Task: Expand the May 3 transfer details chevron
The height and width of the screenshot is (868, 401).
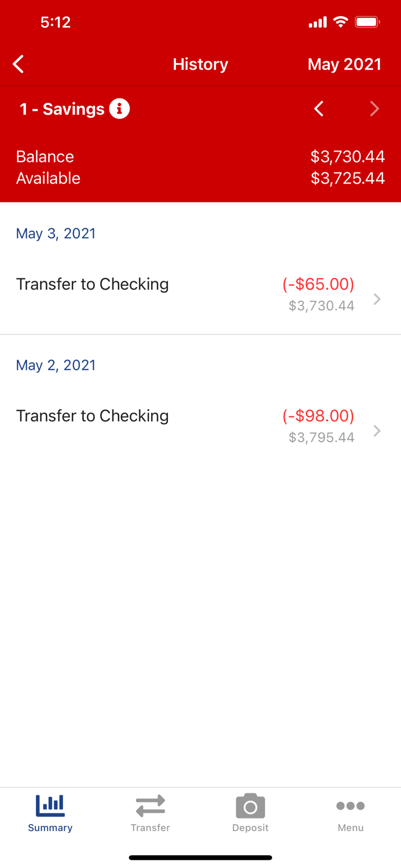Action: click(377, 299)
